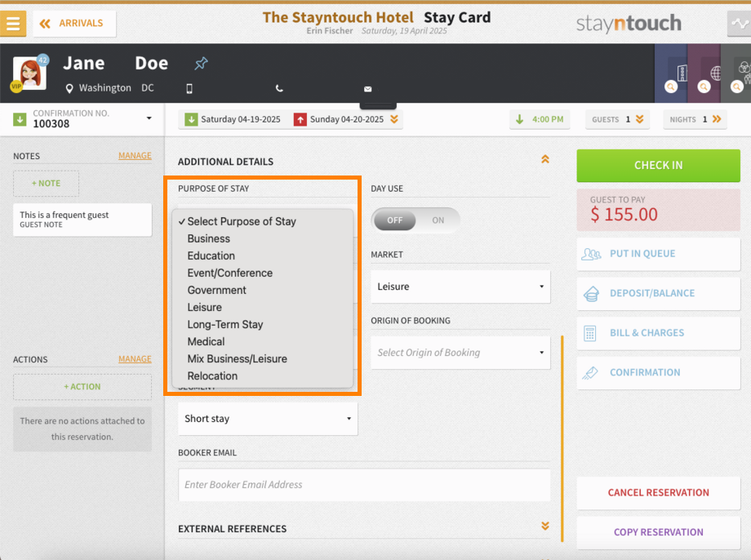Select Government purpose of stay
The width and height of the screenshot is (751, 560).
(x=263, y=291)
